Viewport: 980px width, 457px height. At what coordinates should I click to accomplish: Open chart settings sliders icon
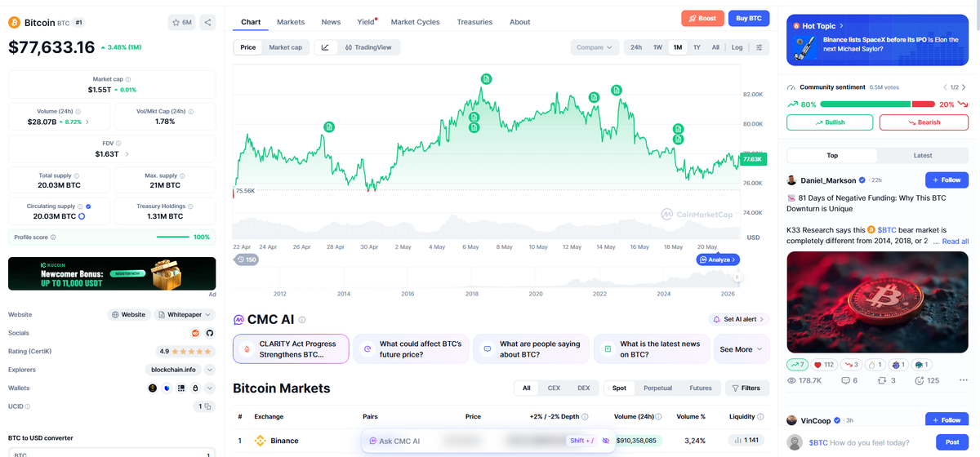point(760,47)
